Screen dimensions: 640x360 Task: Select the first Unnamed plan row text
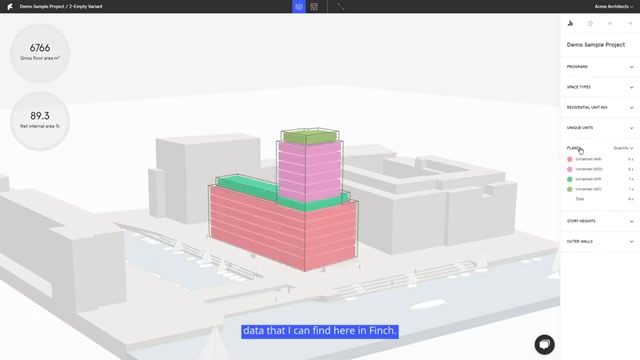point(588,159)
